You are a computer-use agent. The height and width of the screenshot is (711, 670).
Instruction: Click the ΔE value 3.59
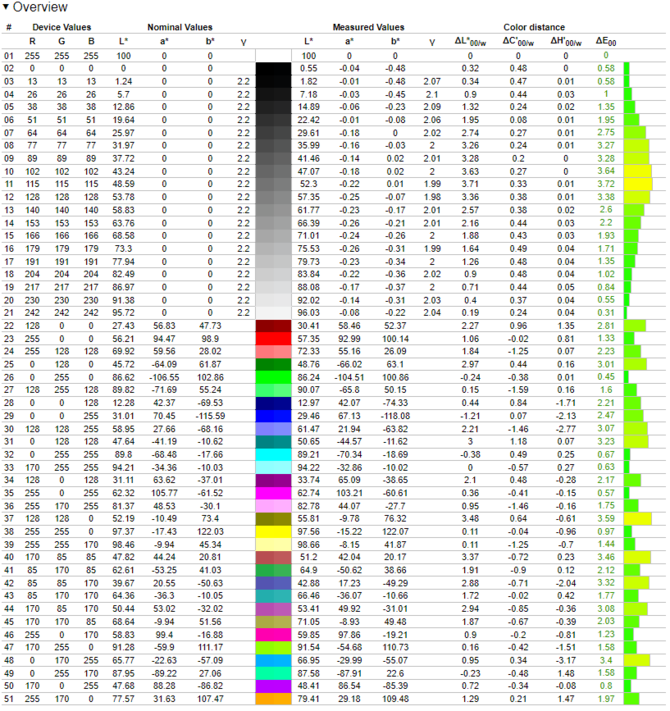606,519
